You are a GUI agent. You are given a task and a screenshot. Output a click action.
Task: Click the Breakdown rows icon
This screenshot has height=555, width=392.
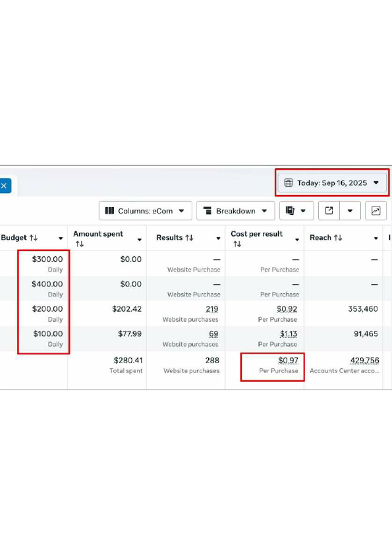click(208, 211)
